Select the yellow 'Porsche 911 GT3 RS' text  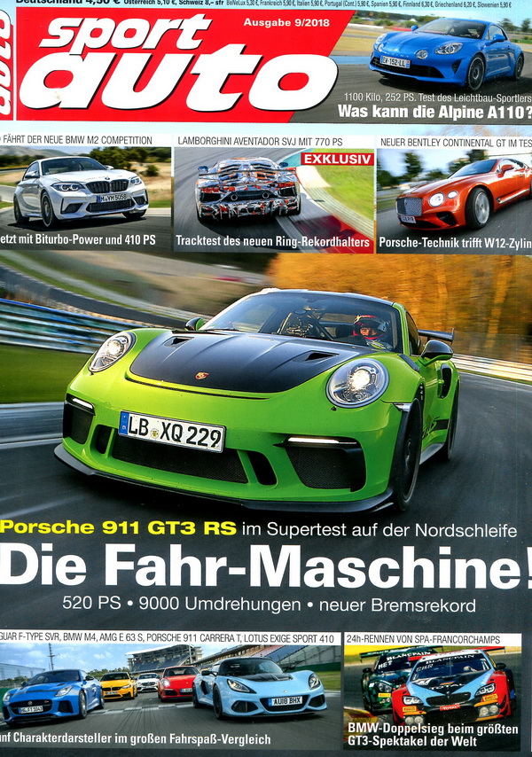click(119, 529)
